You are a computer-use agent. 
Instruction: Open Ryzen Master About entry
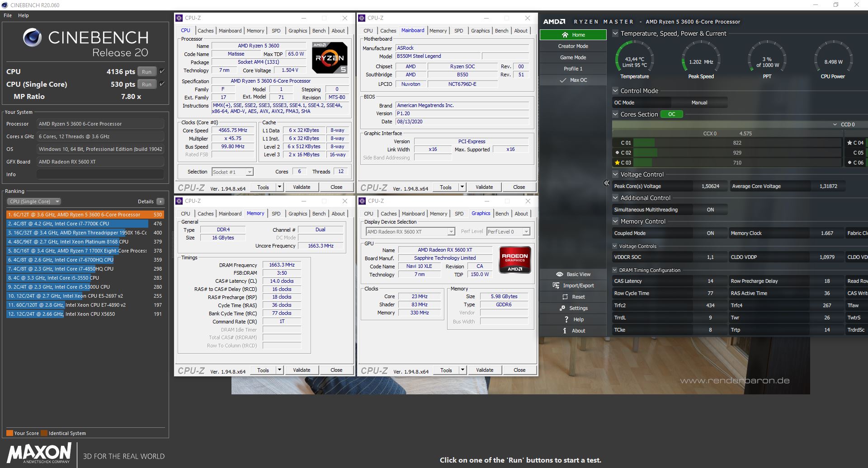click(573, 331)
